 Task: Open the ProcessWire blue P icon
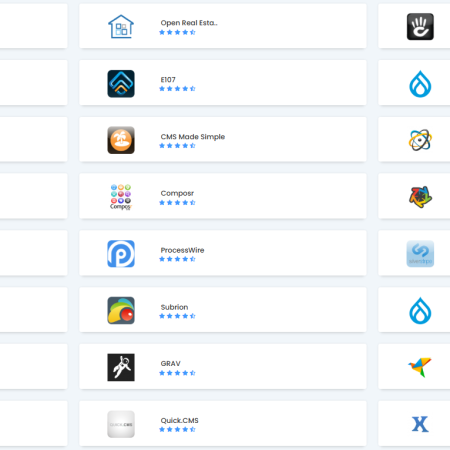[x=121, y=254]
